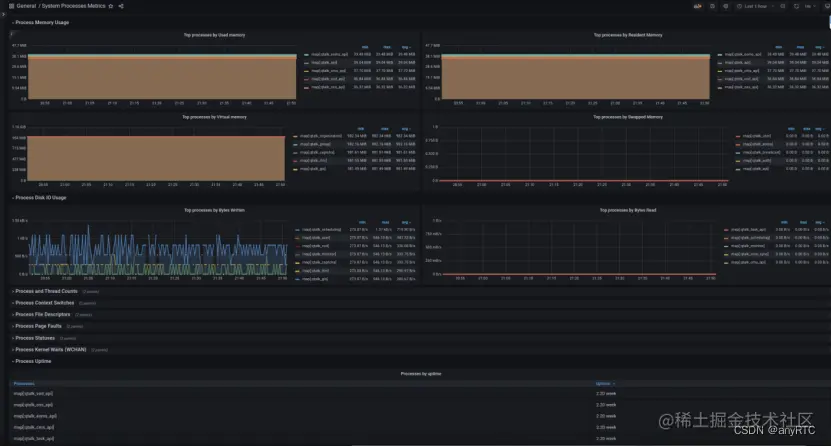Click the zoom out time range icon
Viewport: 831px width, 447px height.
click(x=783, y=6)
